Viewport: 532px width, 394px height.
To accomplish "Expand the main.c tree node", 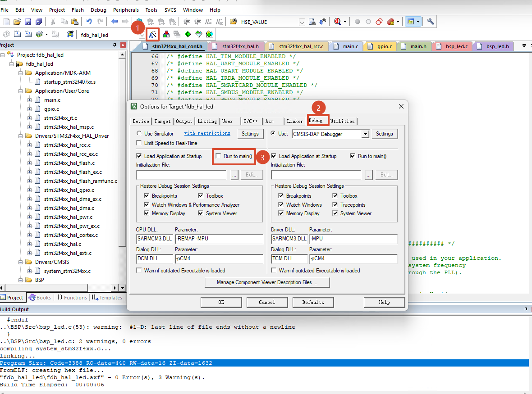I will click(29, 100).
